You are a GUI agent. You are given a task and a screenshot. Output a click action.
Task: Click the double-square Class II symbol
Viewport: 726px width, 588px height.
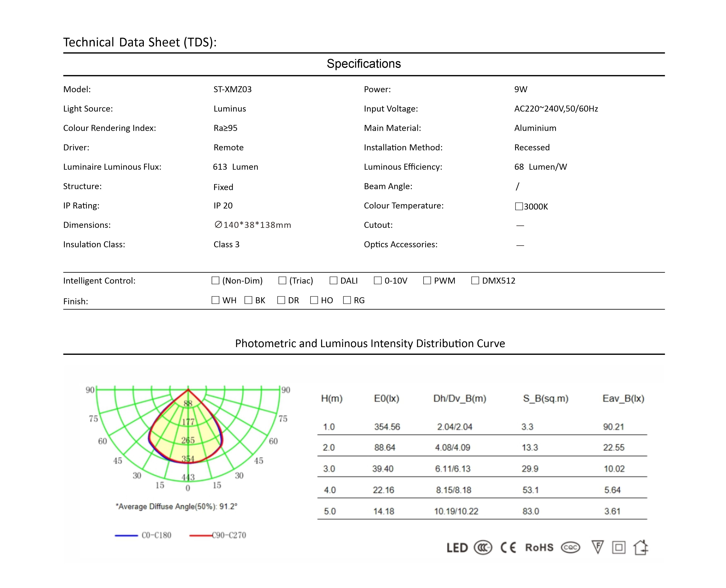[x=619, y=548]
